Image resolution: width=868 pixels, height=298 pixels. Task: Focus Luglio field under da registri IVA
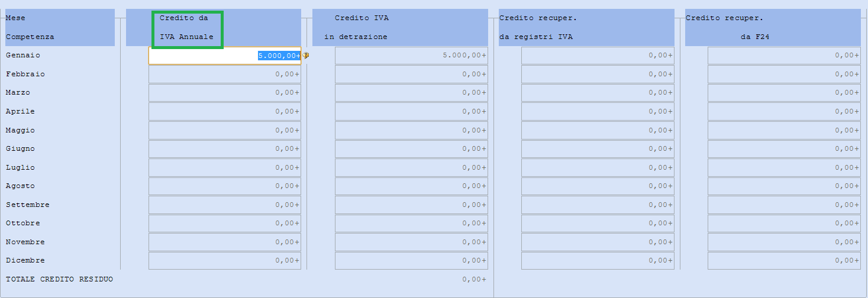pyautogui.click(x=598, y=167)
